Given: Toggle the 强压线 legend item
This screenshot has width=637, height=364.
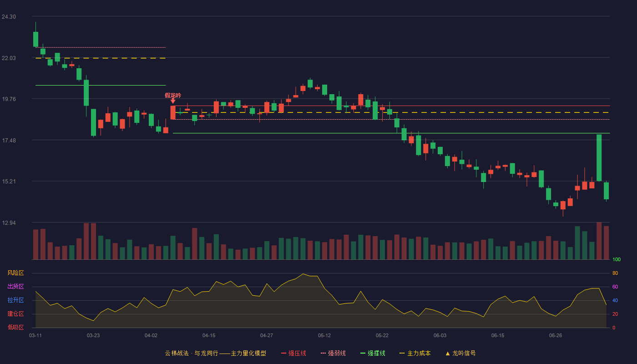Looking at the screenshot, I should click(293, 353).
